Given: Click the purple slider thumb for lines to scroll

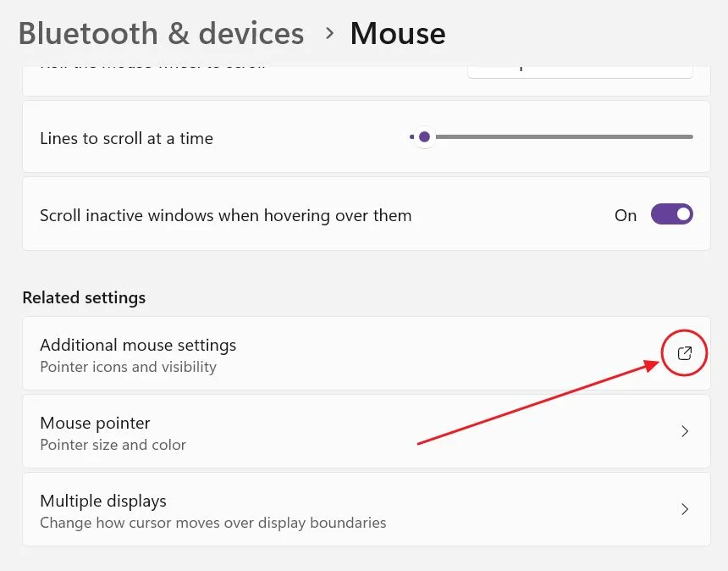Looking at the screenshot, I should click(x=424, y=137).
